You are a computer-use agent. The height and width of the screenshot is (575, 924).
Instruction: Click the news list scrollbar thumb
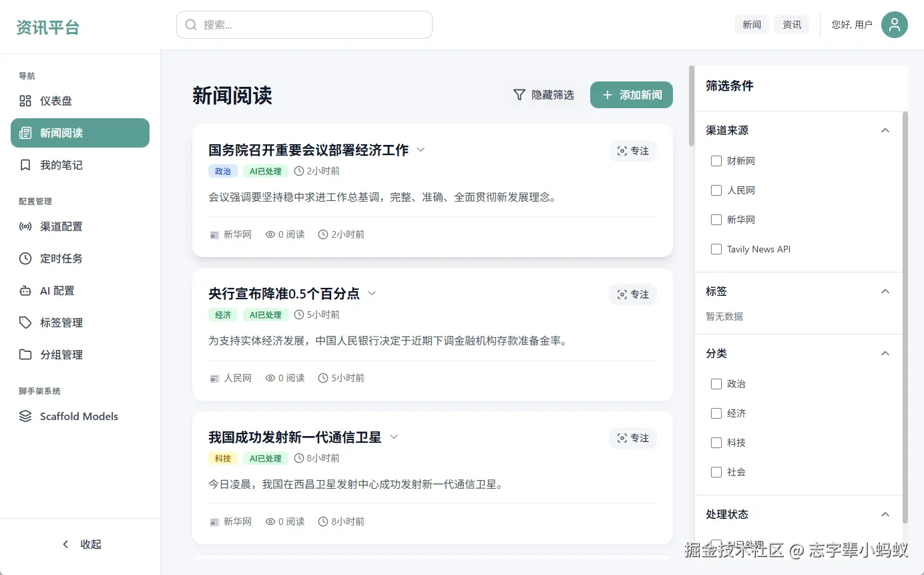point(692,106)
